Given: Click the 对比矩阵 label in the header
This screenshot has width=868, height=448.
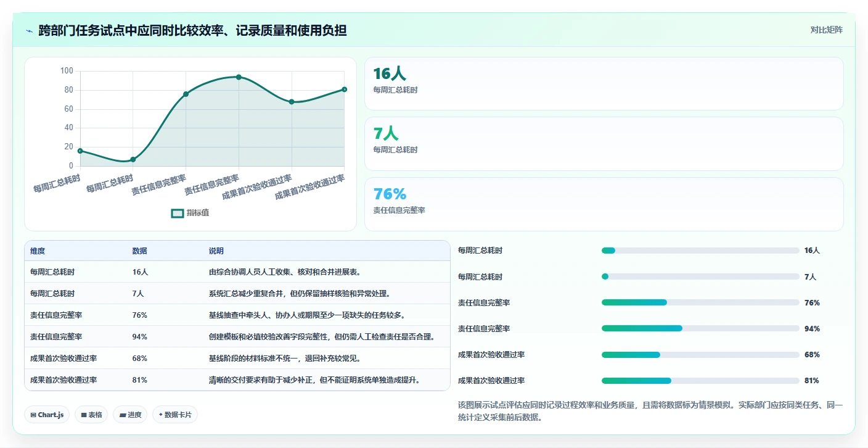Looking at the screenshot, I should coord(826,30).
